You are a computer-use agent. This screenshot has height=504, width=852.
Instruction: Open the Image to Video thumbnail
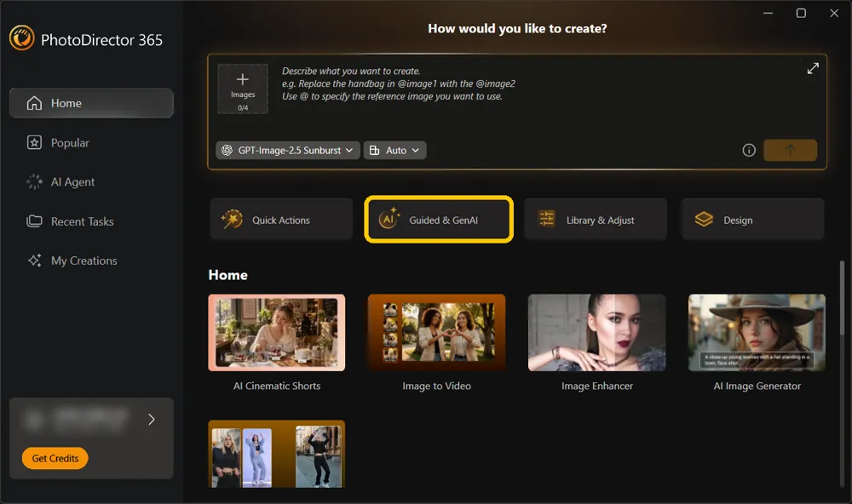(x=436, y=333)
